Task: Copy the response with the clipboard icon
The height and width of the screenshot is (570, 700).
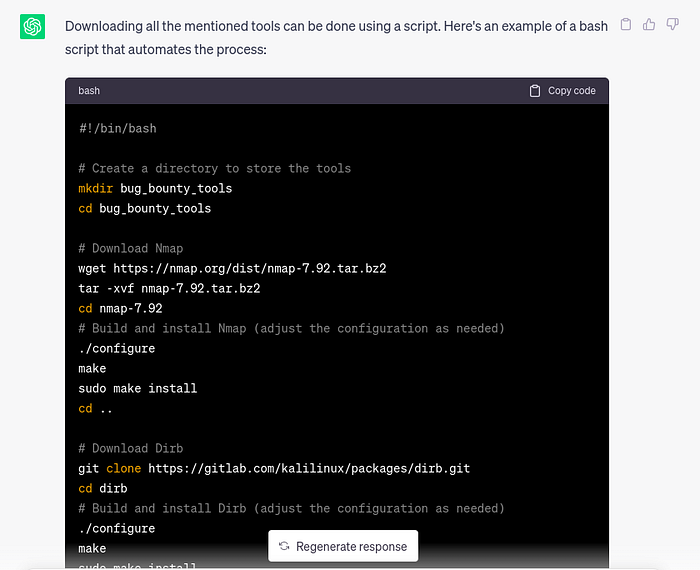Action: (626, 25)
